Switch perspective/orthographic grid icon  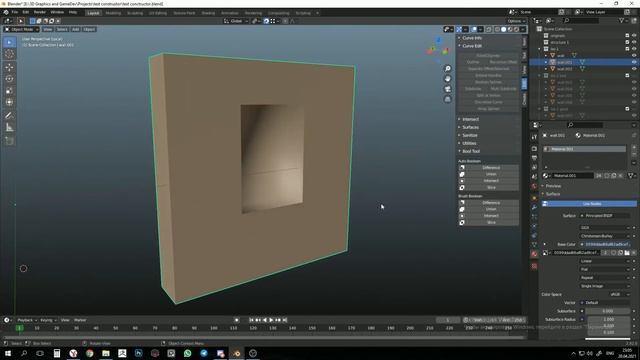(448, 99)
